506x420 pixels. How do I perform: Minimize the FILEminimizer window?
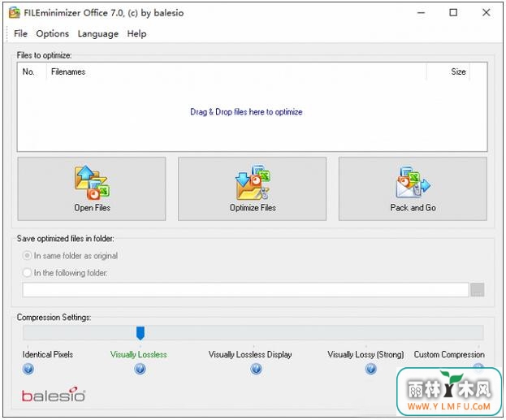click(x=421, y=12)
